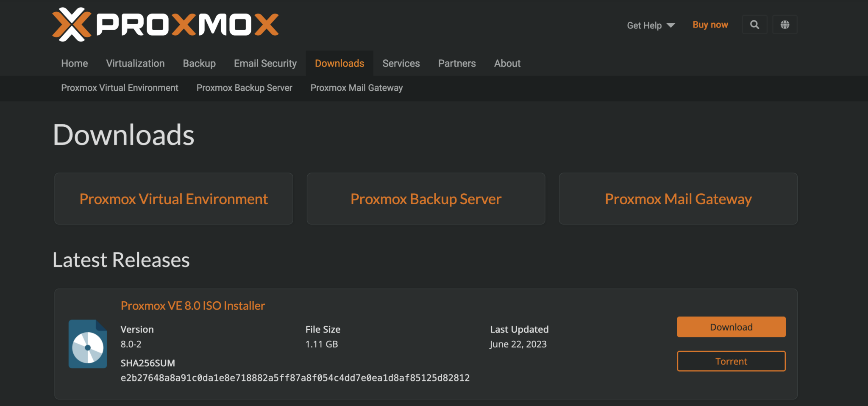This screenshot has width=868, height=406.
Task: Click the Buy now link
Action: tap(710, 25)
